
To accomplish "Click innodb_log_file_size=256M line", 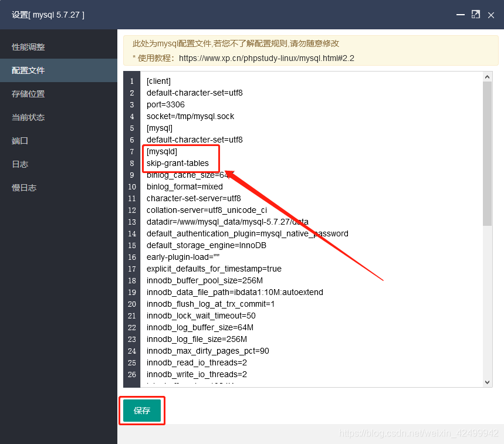I will point(197,339).
